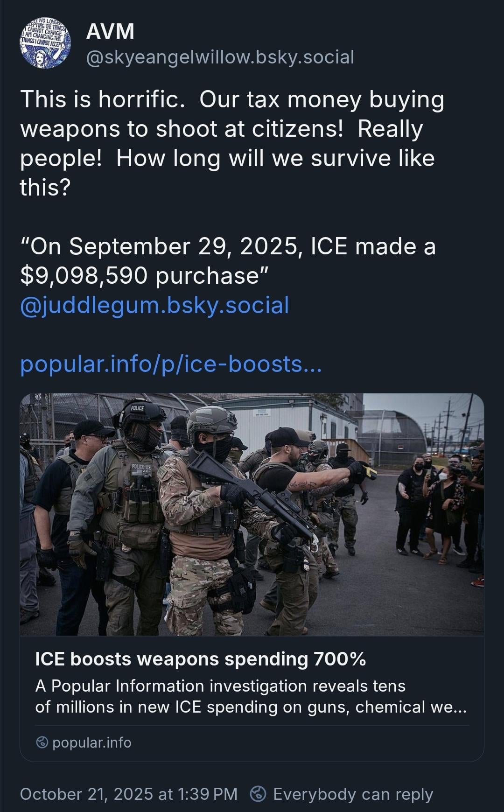Click the globe icon beside popular.info
The image size is (504, 812).
pyautogui.click(x=42, y=742)
